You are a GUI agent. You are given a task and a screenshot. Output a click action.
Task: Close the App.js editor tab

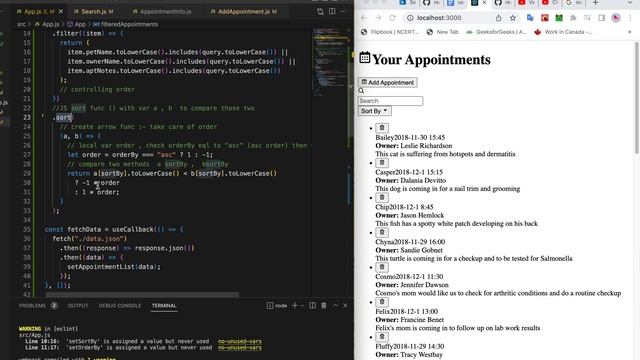click(x=61, y=11)
